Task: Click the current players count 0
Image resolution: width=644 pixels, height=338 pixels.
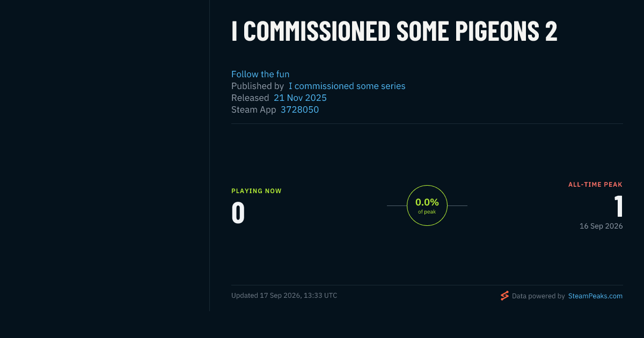Action: click(x=238, y=212)
